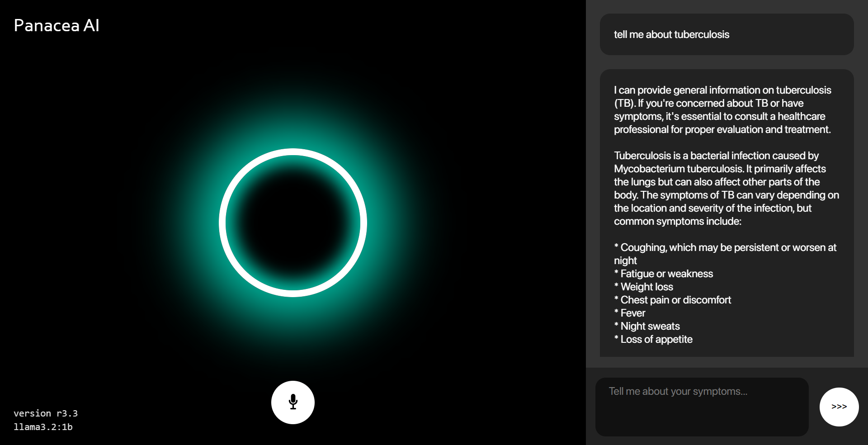Click the 'Fatigue or weakness' bullet

point(663,274)
